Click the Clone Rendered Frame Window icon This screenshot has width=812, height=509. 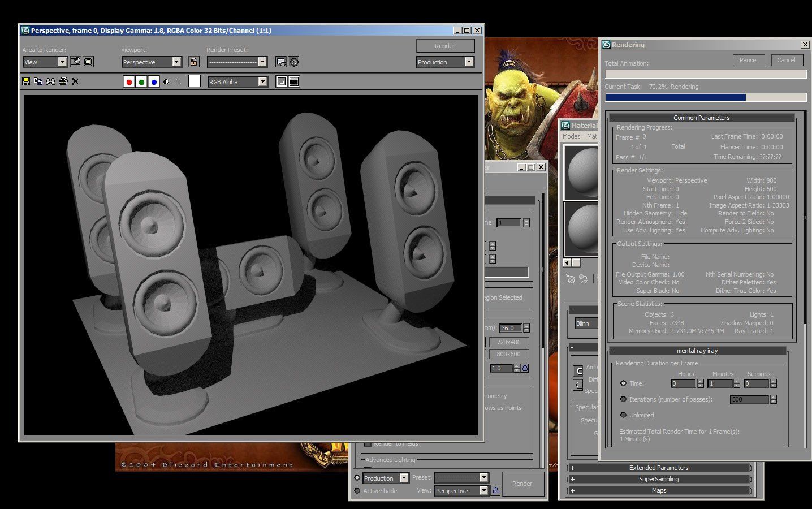pos(50,81)
